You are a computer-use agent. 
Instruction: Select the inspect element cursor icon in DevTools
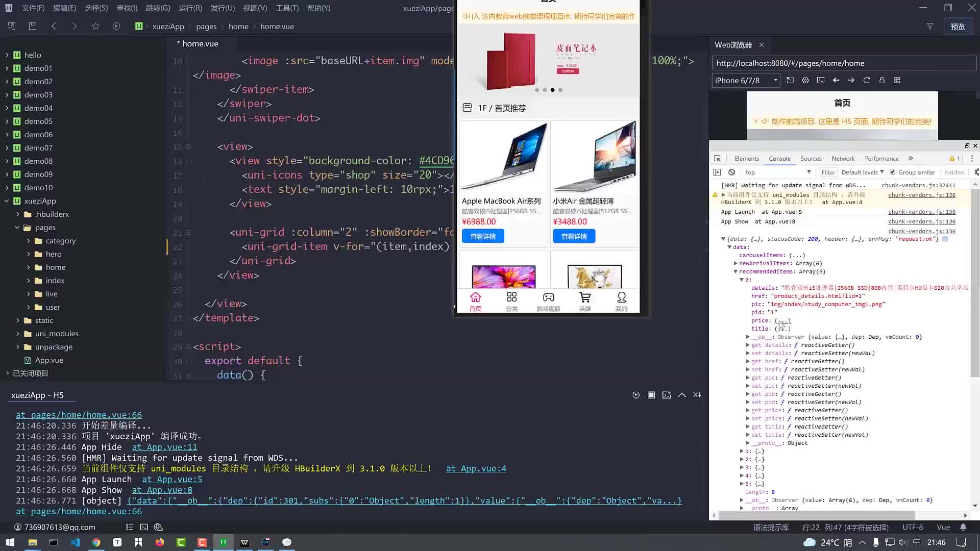[x=718, y=159]
